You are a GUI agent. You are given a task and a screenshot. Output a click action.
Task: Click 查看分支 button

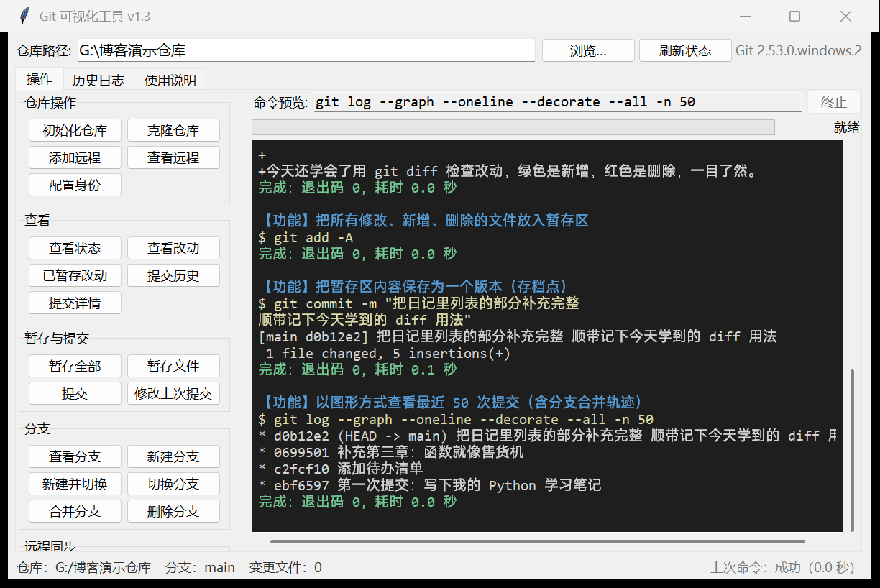click(x=75, y=457)
